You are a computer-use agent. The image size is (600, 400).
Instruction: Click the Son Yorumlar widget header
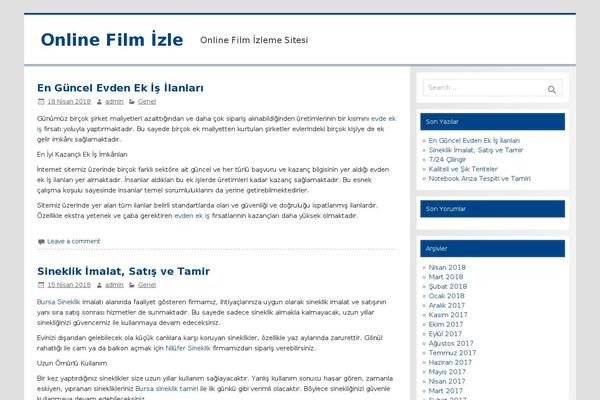[492, 209]
